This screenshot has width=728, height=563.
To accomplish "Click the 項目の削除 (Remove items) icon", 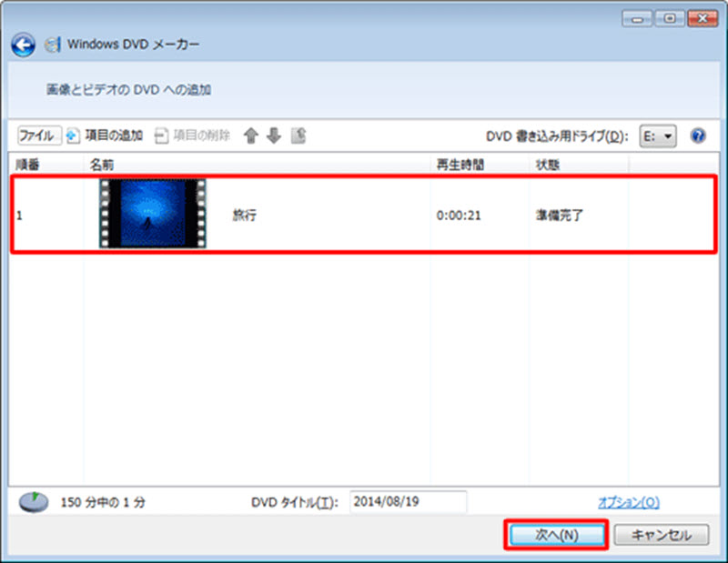I will pyautogui.click(x=162, y=136).
